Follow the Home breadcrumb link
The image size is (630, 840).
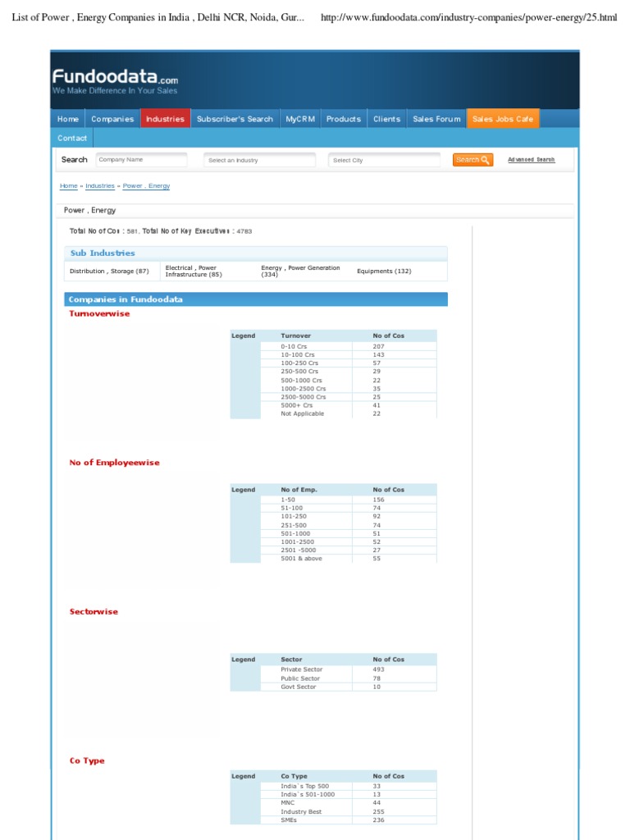69,186
